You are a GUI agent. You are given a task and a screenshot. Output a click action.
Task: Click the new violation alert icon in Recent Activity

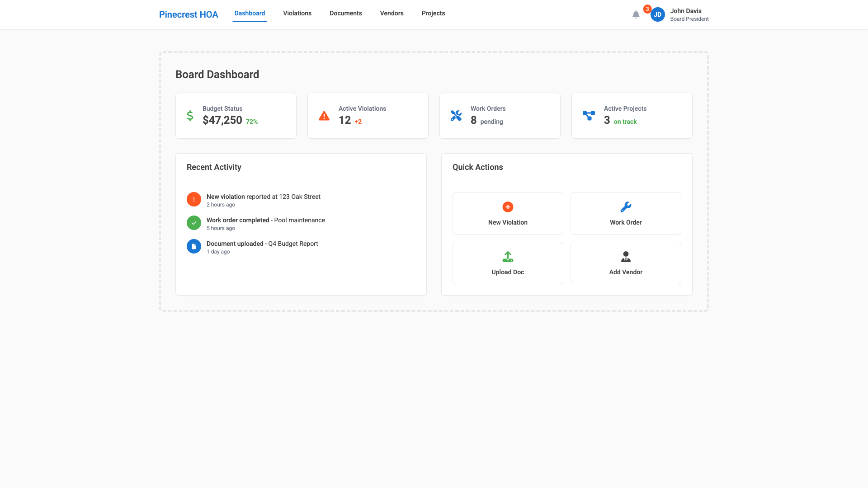pyautogui.click(x=193, y=199)
